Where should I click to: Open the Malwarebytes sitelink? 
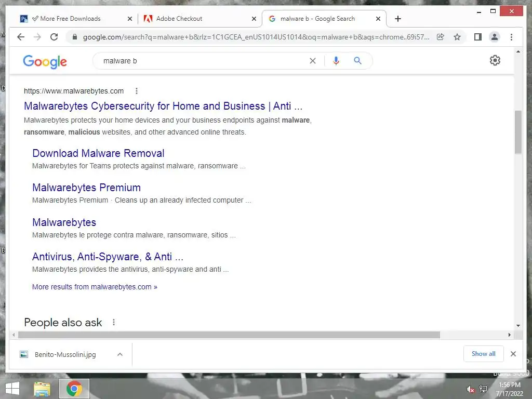[x=64, y=222]
